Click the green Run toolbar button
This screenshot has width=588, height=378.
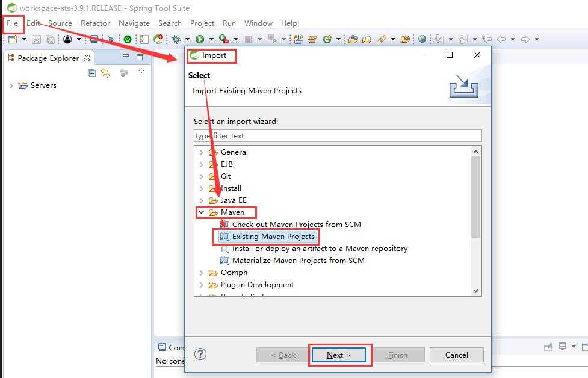pyautogui.click(x=200, y=39)
